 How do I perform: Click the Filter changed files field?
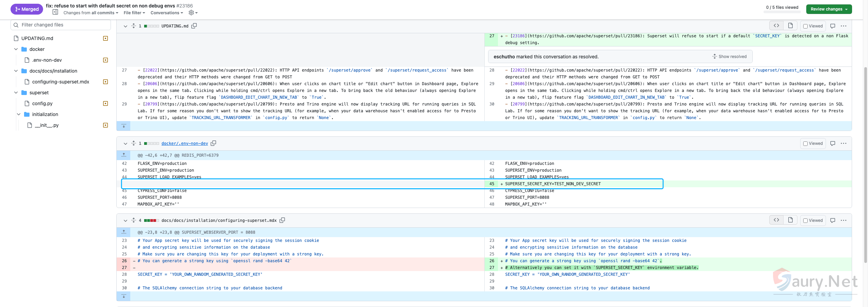click(61, 25)
